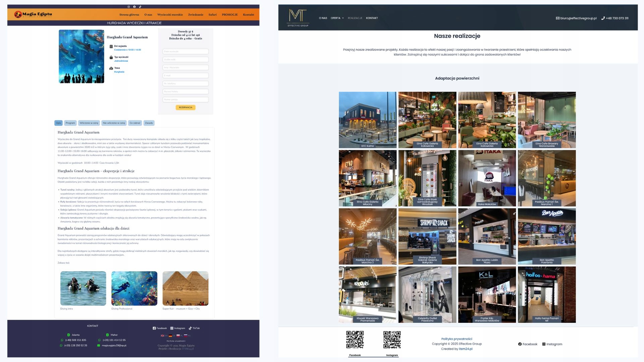
Task: Click the envelope icon beside magia.egiptu29@op.pl
Action: click(99, 345)
